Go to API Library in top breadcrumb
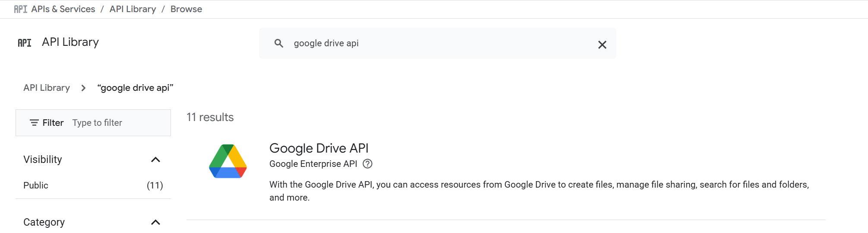The height and width of the screenshot is (233, 868). coord(133,9)
